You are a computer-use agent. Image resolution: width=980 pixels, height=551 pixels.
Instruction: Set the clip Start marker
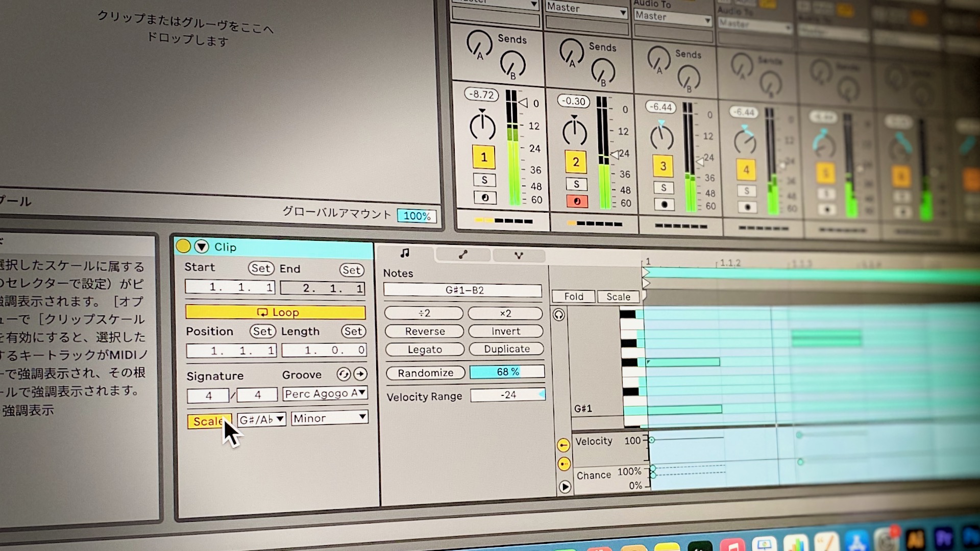[x=261, y=268]
